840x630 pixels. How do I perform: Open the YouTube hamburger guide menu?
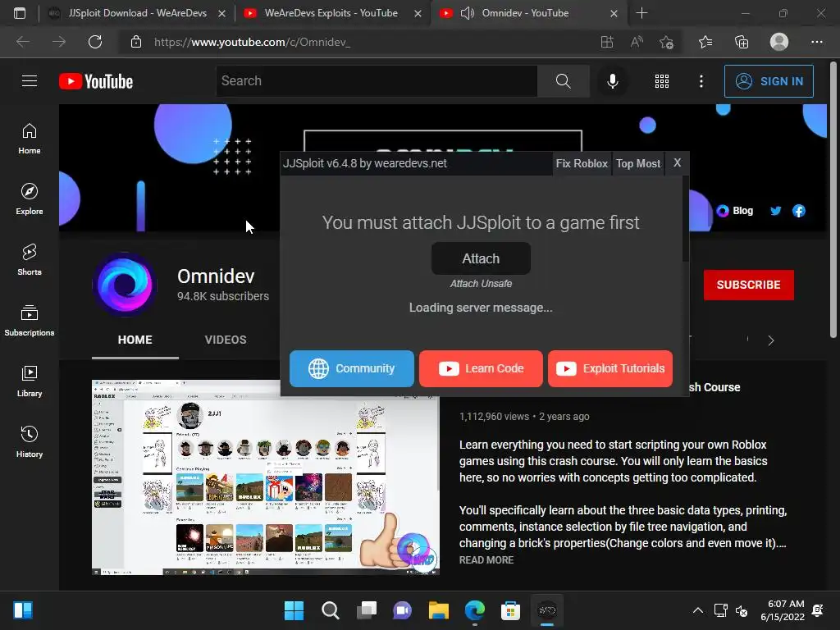point(30,81)
